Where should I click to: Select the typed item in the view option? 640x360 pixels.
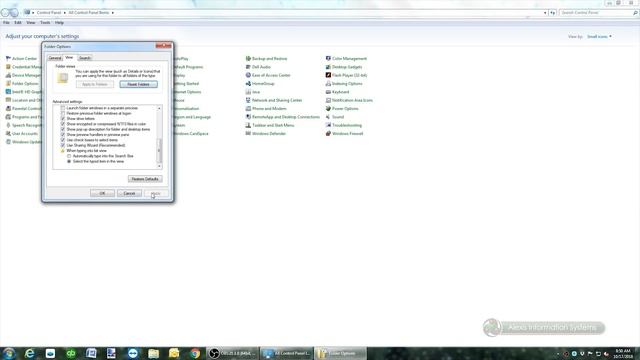(x=69, y=162)
